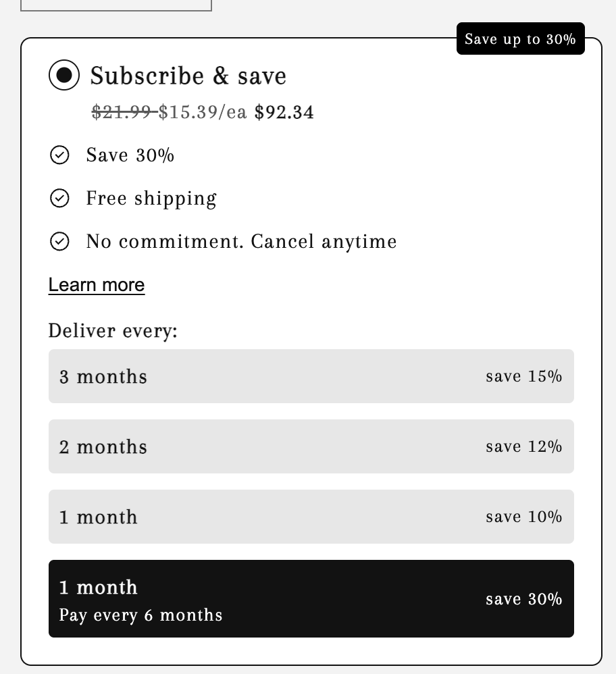The width and height of the screenshot is (616, 674).
Task: Click save 12% on the 2 months option
Action: pos(523,446)
